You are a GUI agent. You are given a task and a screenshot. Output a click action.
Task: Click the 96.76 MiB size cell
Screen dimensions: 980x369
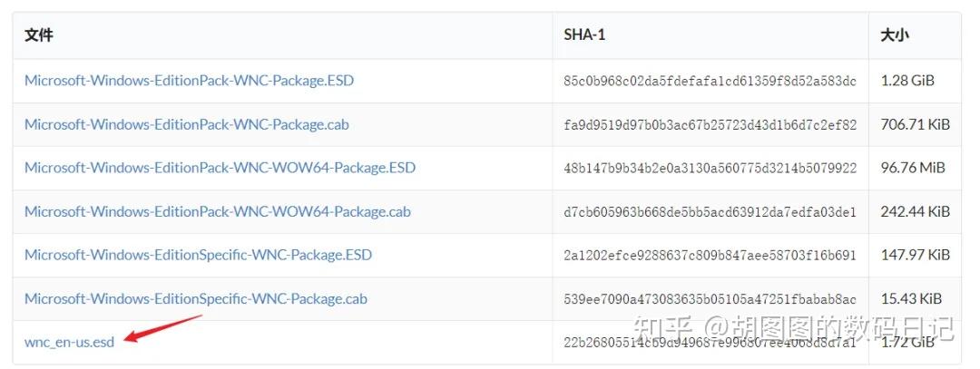tap(912, 168)
